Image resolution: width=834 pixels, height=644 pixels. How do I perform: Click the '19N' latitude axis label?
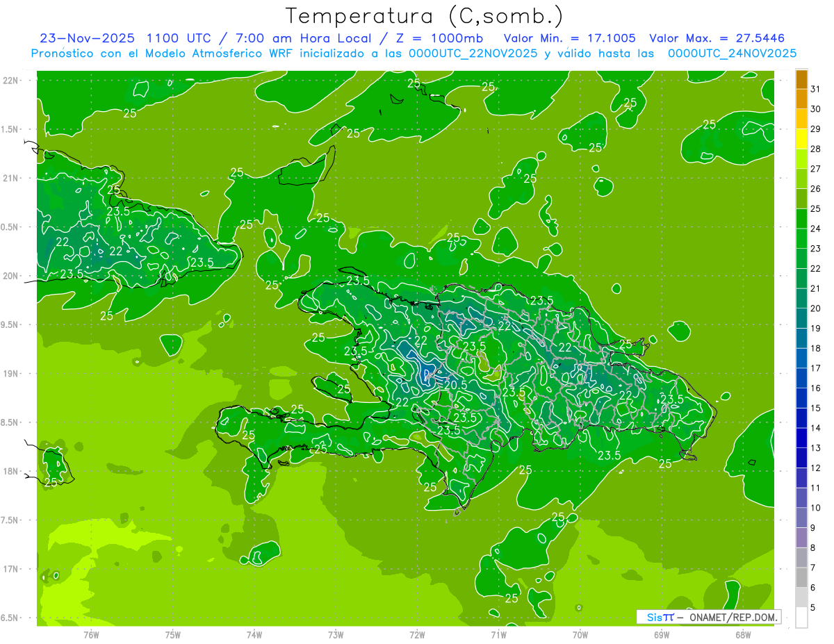pos(10,373)
